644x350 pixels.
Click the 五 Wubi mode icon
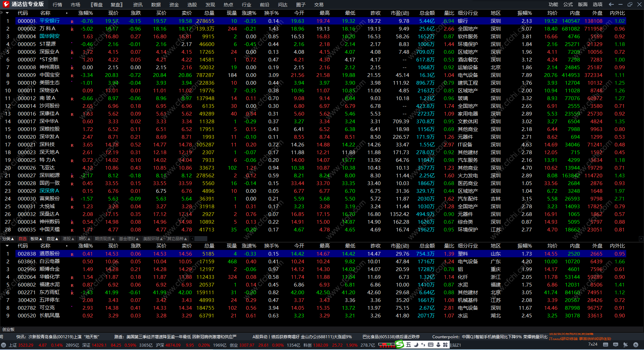(409, 345)
